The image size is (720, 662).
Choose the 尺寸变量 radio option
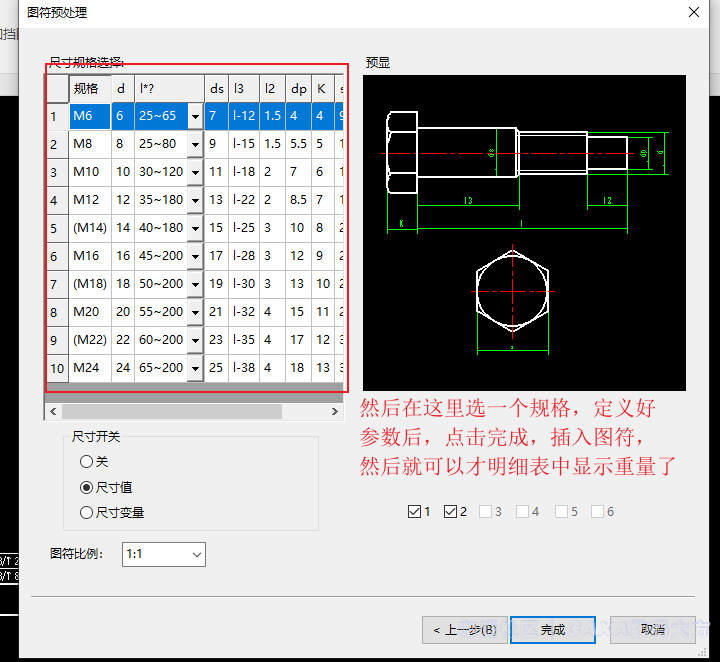pos(86,512)
